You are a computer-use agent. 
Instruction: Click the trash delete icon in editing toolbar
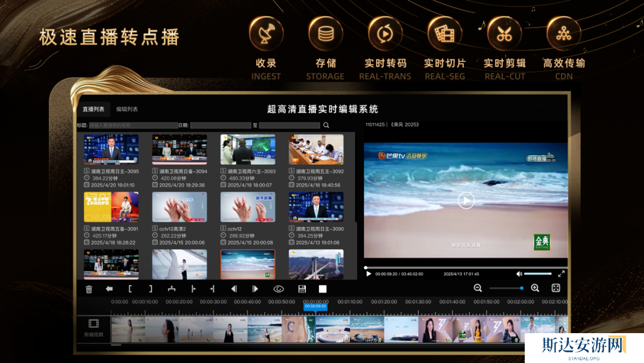pyautogui.click(x=89, y=289)
